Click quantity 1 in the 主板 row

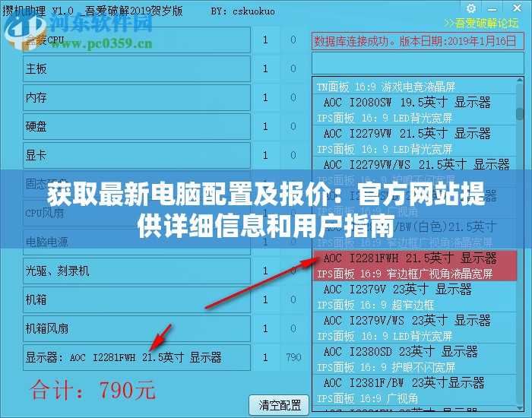coord(265,69)
